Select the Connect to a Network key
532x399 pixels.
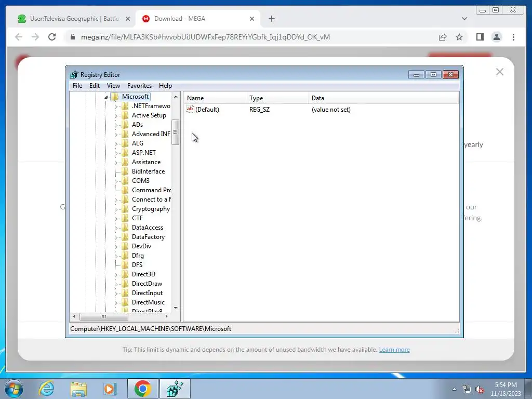click(151, 199)
